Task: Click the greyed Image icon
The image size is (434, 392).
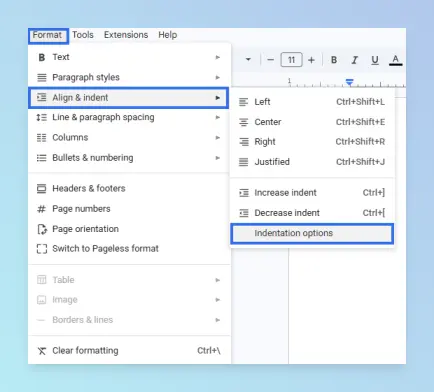Action: tap(42, 300)
